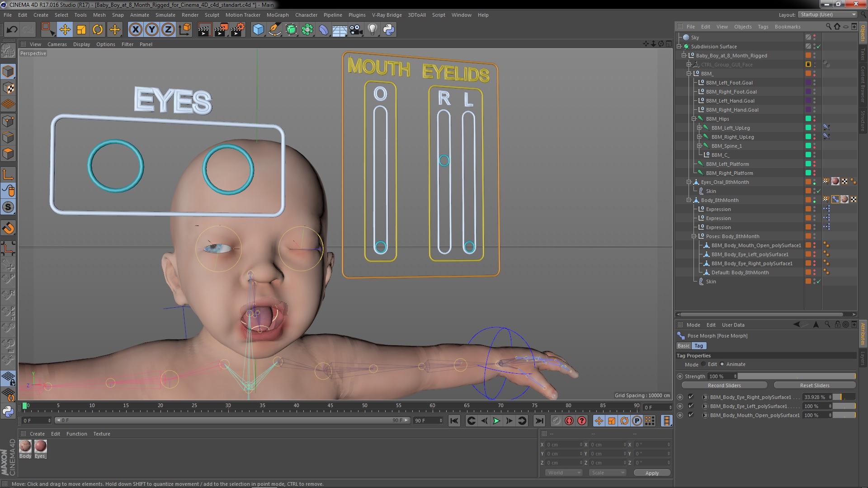Screen dimensions: 868x488
Task: Collapse the B8M_Hips hierarchy
Action: [x=694, y=119]
